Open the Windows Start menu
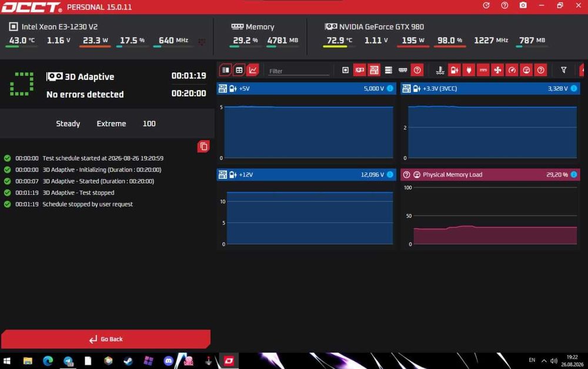588x369 pixels. coord(6,361)
